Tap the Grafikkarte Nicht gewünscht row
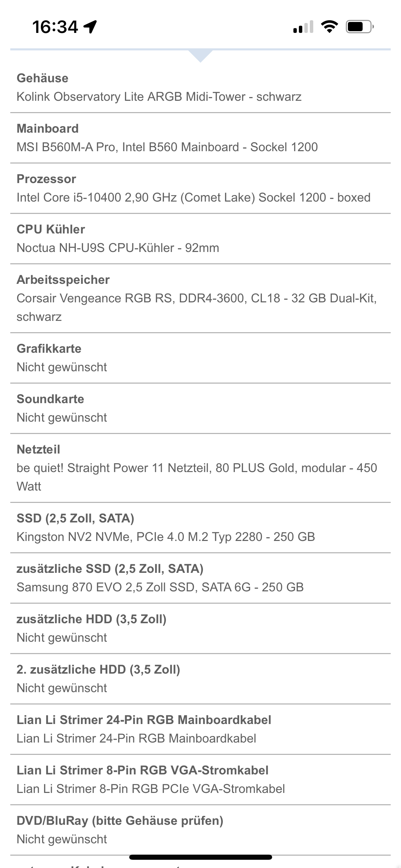Image resolution: width=401 pixels, height=868 pixels. coord(200,358)
